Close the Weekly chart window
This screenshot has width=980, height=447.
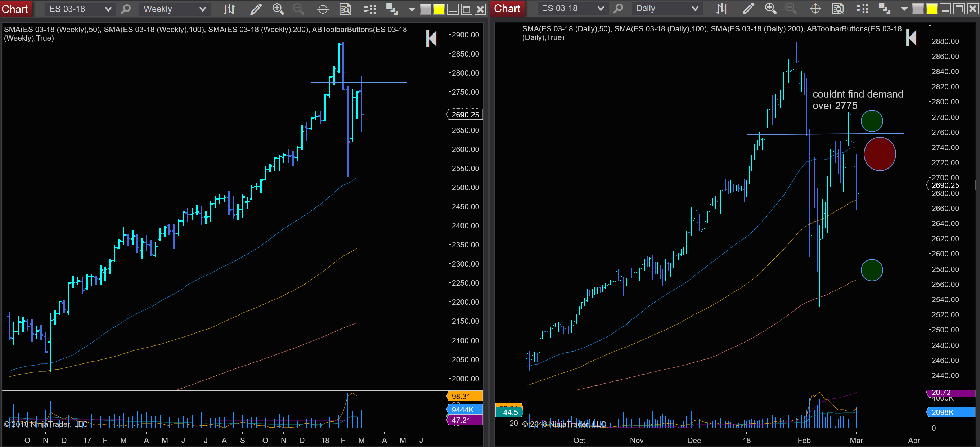(481, 9)
